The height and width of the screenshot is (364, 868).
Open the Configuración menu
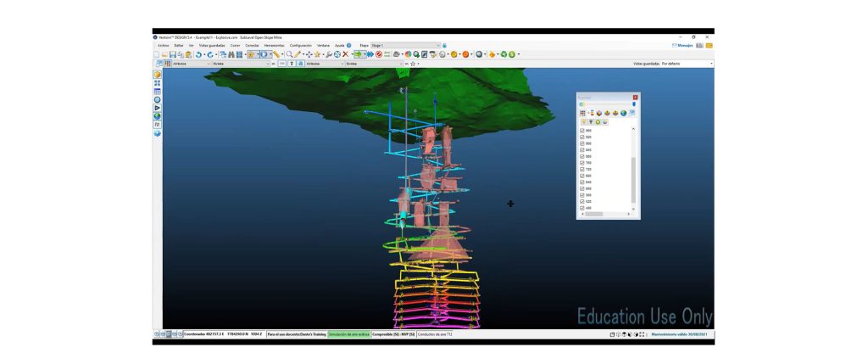(300, 45)
